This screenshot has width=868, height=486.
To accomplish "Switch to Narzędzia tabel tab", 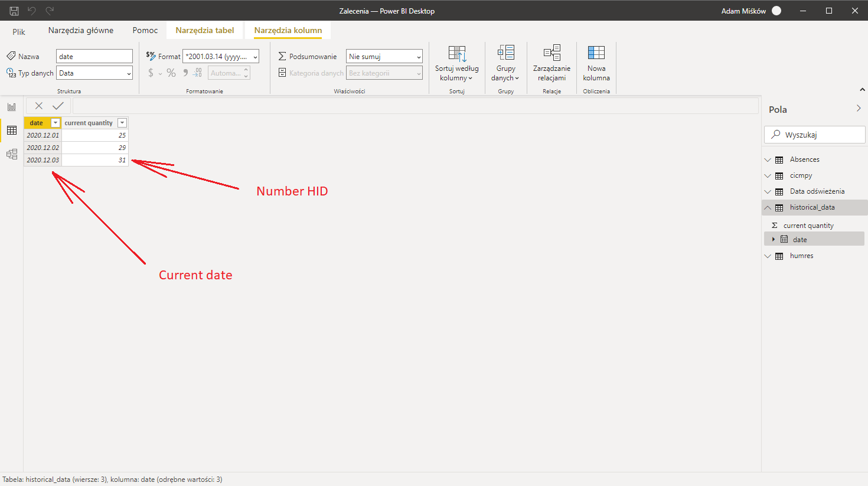I will [205, 30].
